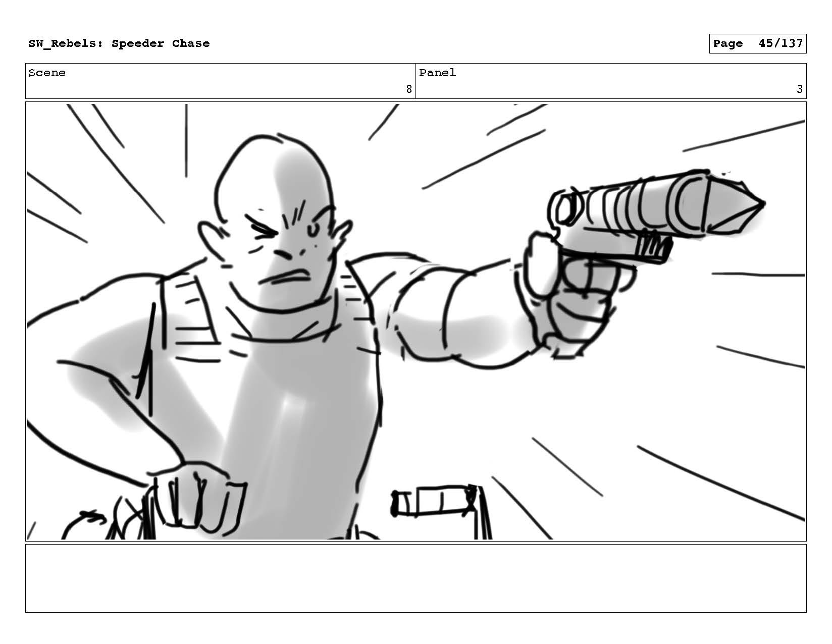The height and width of the screenshot is (644, 832).
Task: Click the title 'SW_Rebels: Speeder Chase'
Action: coord(119,43)
